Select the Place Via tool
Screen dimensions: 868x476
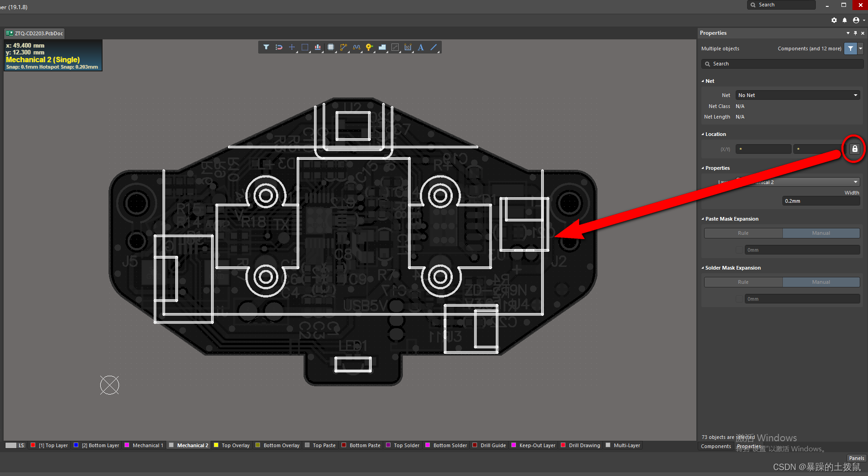369,47
